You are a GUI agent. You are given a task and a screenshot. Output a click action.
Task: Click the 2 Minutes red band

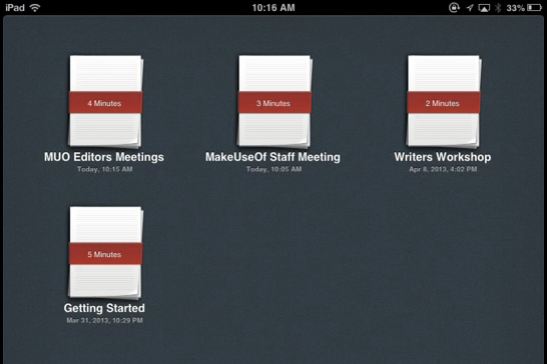tap(444, 103)
